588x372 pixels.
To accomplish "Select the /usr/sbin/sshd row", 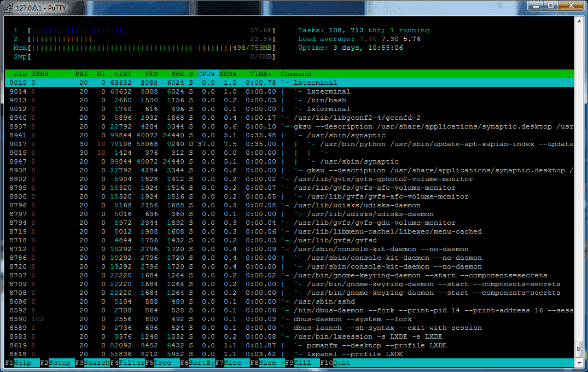I will (x=289, y=301).
